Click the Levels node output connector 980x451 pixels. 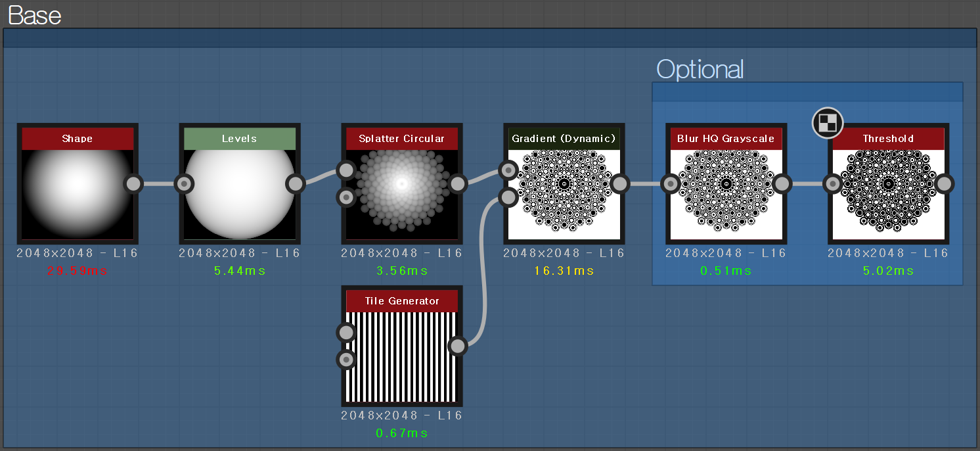(296, 184)
